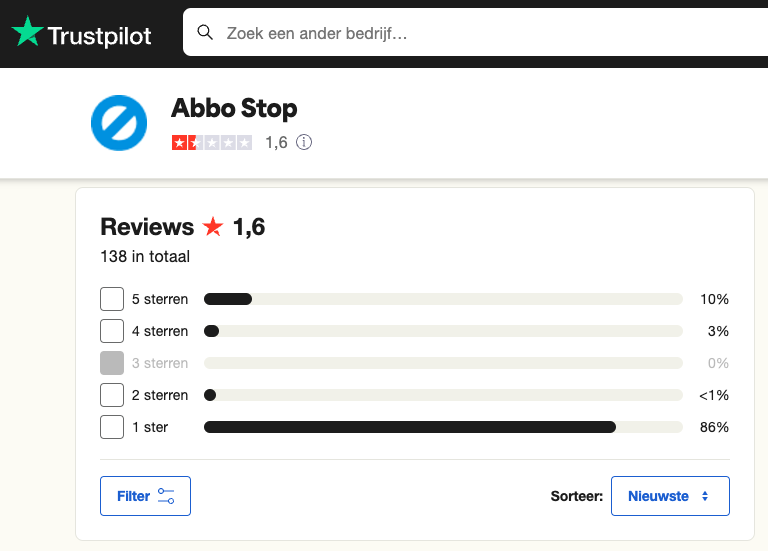Click the 5 sterren rating bar
The width and height of the screenshot is (768, 551).
point(442,299)
